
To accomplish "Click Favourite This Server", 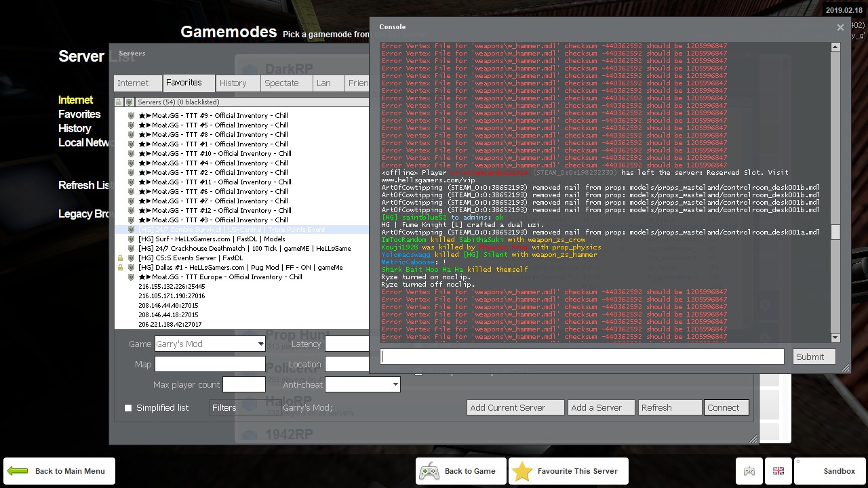I will pyautogui.click(x=568, y=471).
